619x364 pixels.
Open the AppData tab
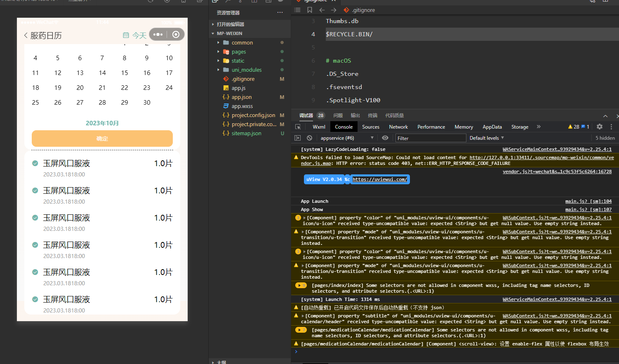[x=492, y=127]
